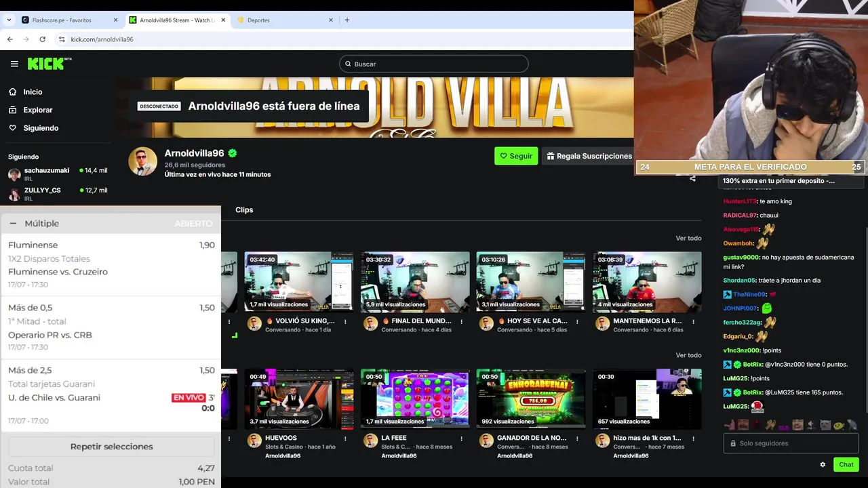Click the pinned 130% extra deposit message
This screenshot has height=488, width=868.
pyautogui.click(x=791, y=181)
